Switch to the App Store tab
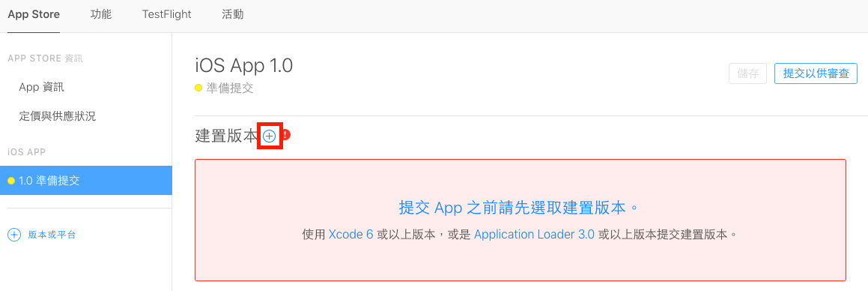 [x=34, y=15]
